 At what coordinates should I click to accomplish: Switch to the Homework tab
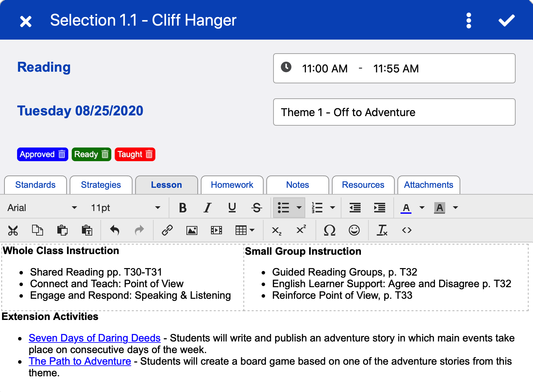[x=232, y=185]
